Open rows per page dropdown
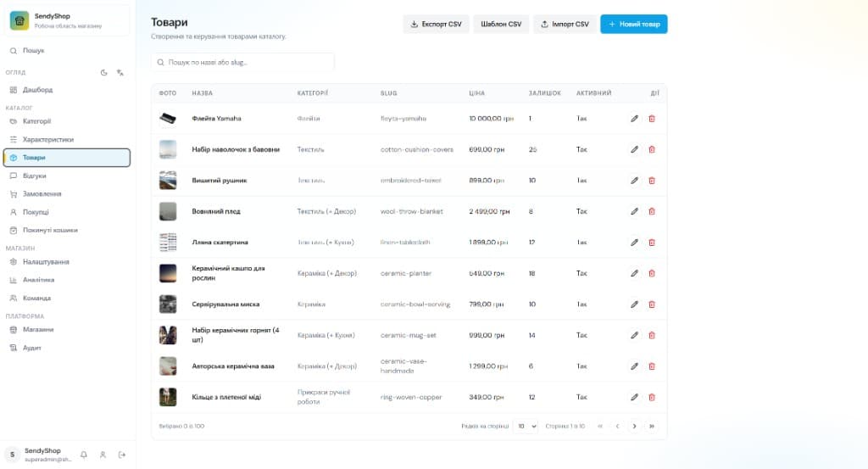Screen dimensions: 868x469 (526, 427)
